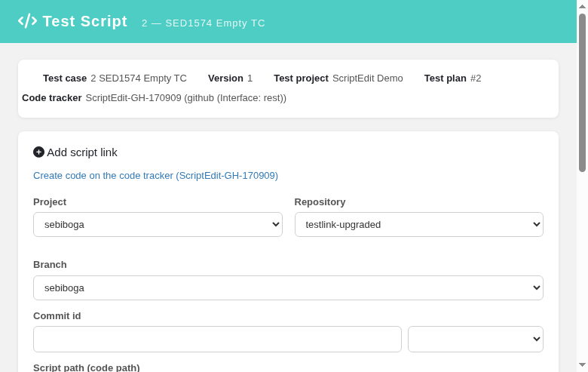Click the header subtitle '2 — SED1574 Empty TC'
The width and height of the screenshot is (588, 372).
click(204, 23)
